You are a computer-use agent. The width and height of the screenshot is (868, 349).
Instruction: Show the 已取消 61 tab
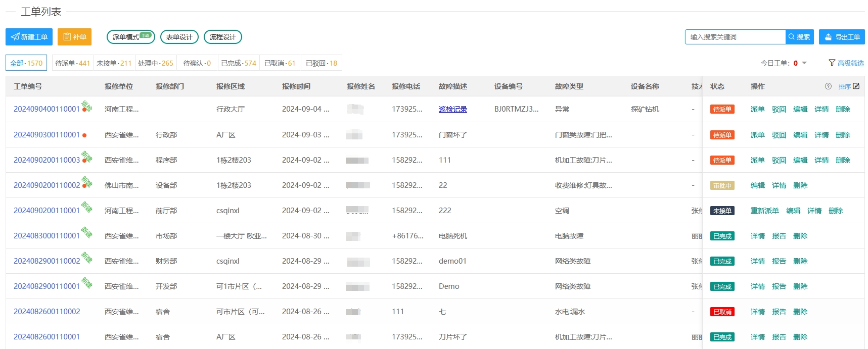pyautogui.click(x=280, y=63)
